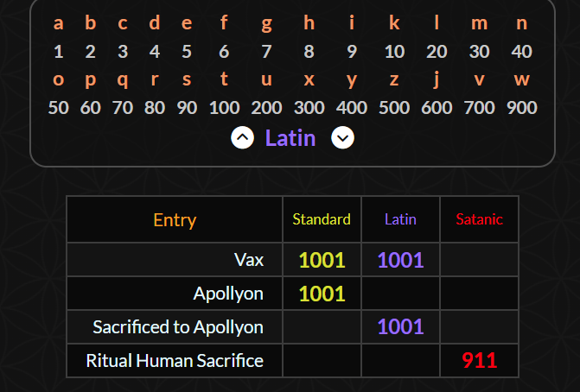
Task: Click the value 900 under w
Action: tap(521, 108)
